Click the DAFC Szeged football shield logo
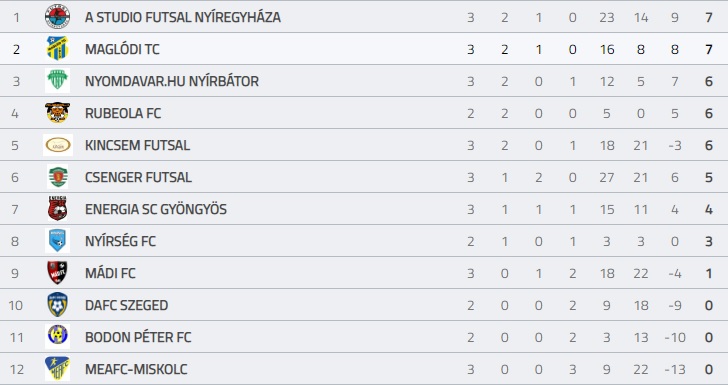728x385 pixels. click(58, 305)
